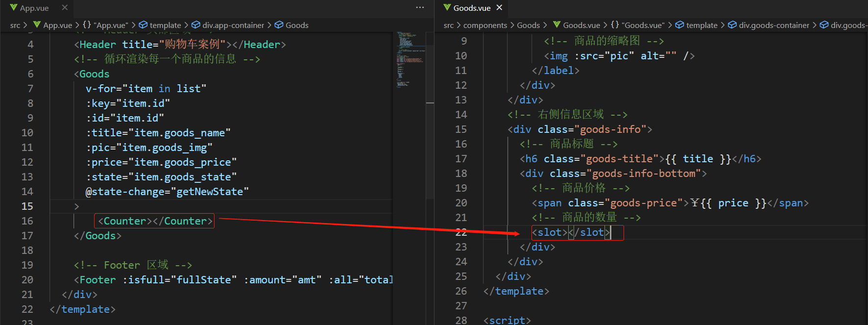Screen dimensions: 868x325
Task: Click 'div.goods-container' breadcrumb
Action: [x=774, y=25]
